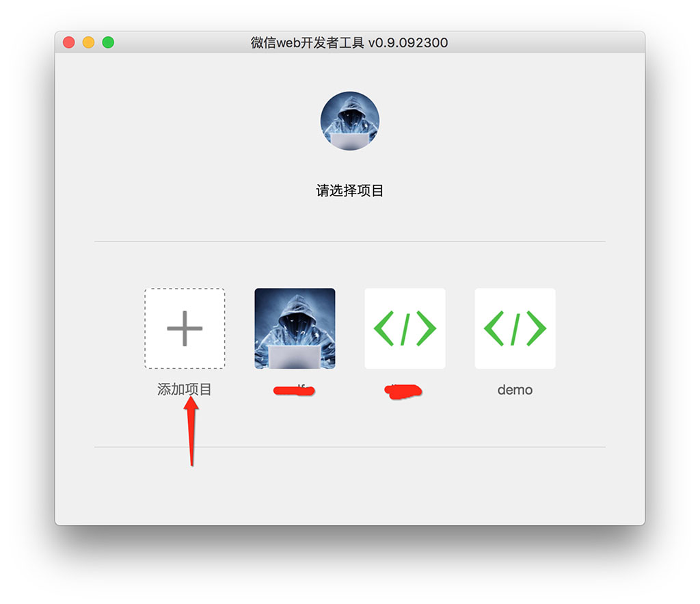This screenshot has width=700, height=604.
Task: Click the window title 微信web开发者工具 v0.9.092300
Action: coord(349,42)
